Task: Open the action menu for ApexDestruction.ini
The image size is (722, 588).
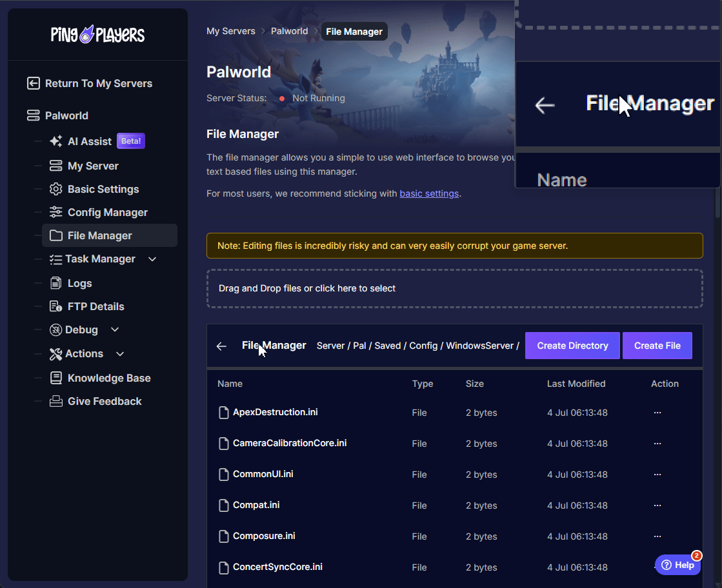Action: (x=657, y=413)
